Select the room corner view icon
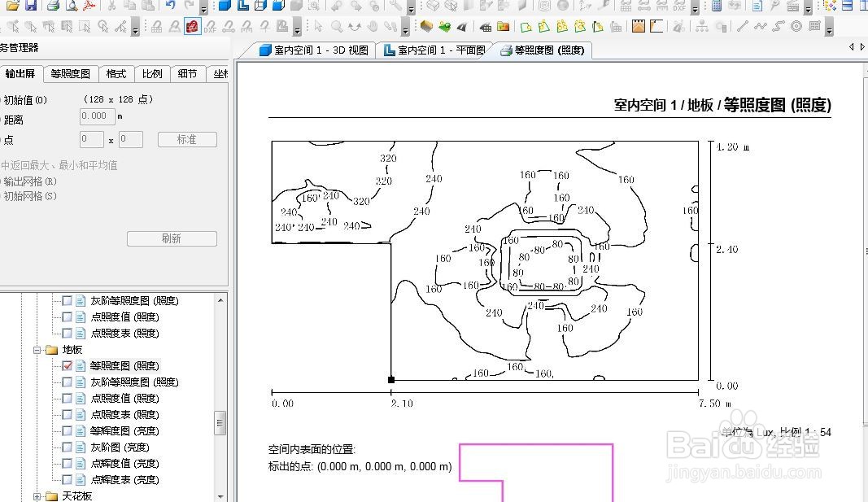 pos(656,26)
